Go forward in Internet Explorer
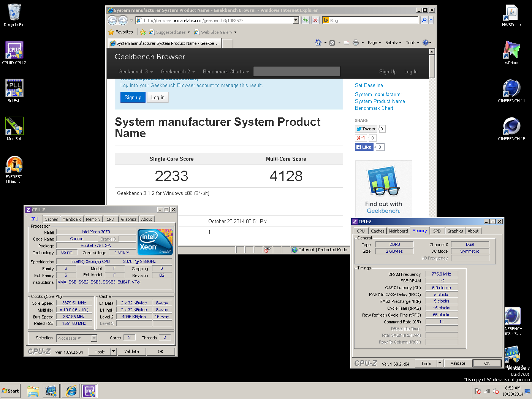The image size is (532, 399). tap(123, 20)
